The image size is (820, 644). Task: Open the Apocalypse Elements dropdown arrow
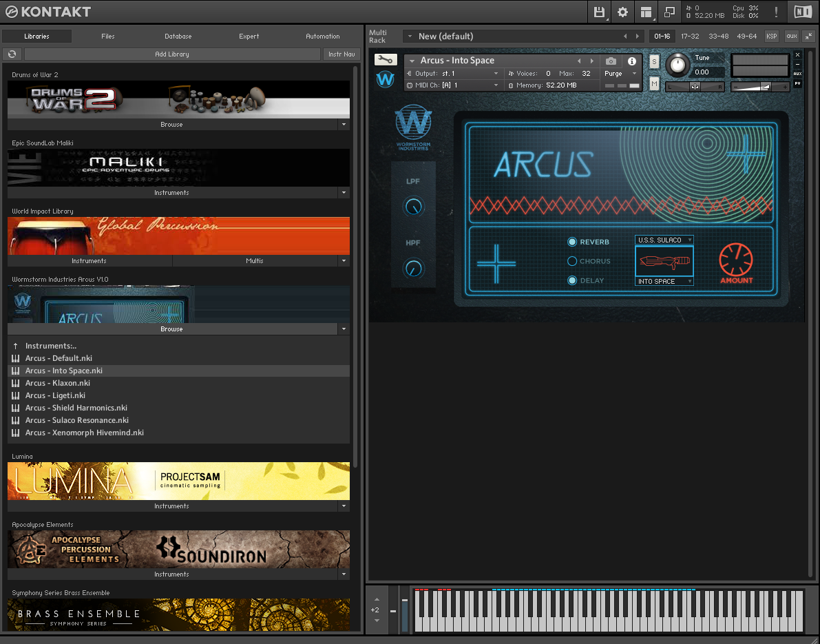(344, 574)
